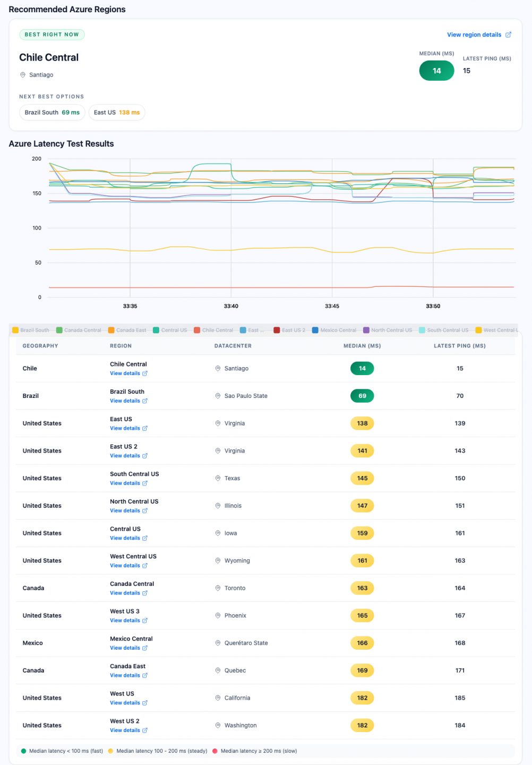Viewport: 532px width, 765px height.
Task: Hide the Mexico Central series in legend
Action: click(x=334, y=330)
